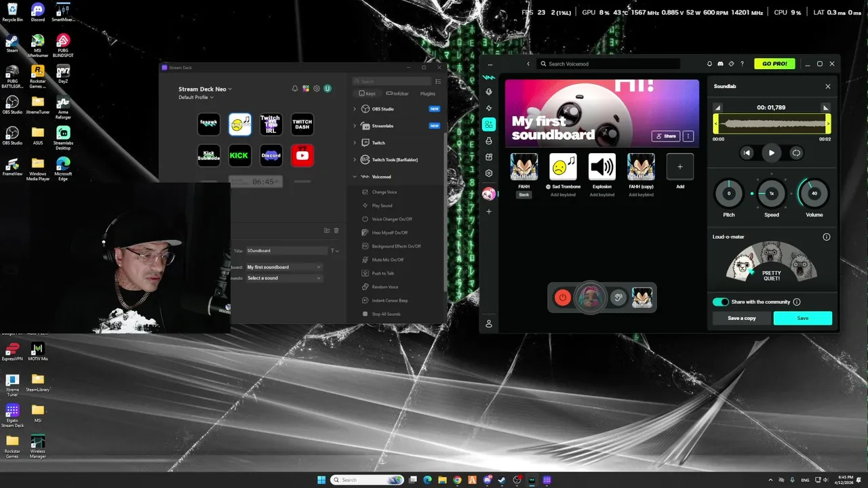Open the Voicemod lightning sidebar icon

(x=488, y=108)
